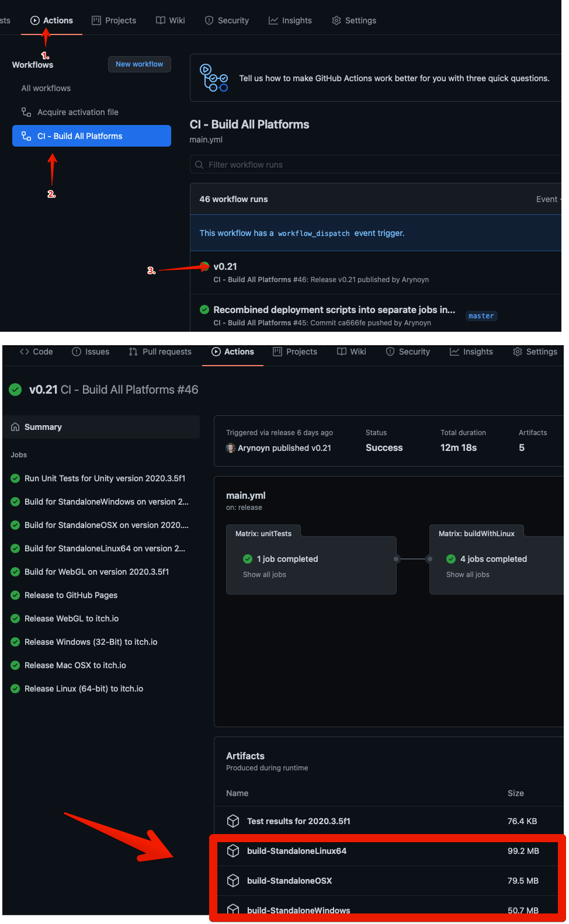Image resolution: width=569 pixels, height=924 pixels.
Task: Click the workflow icon beside CI - Build All Platforms
Action: click(26, 136)
